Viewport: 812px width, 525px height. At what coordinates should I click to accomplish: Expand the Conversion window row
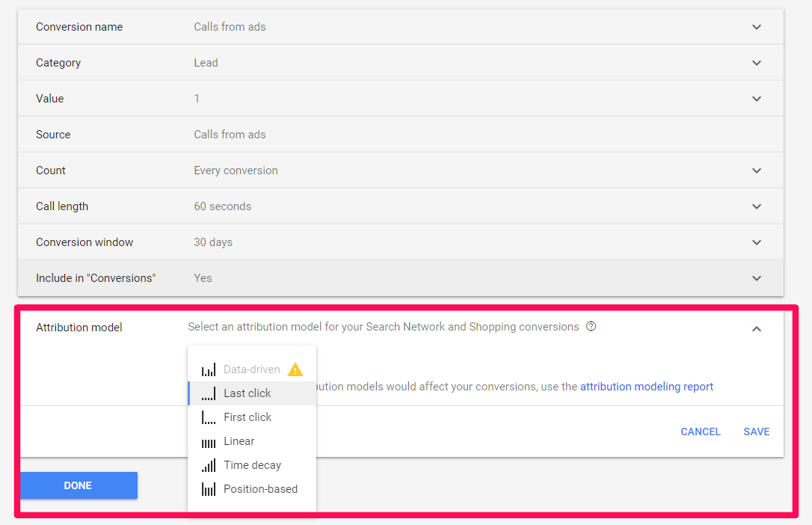[756, 242]
